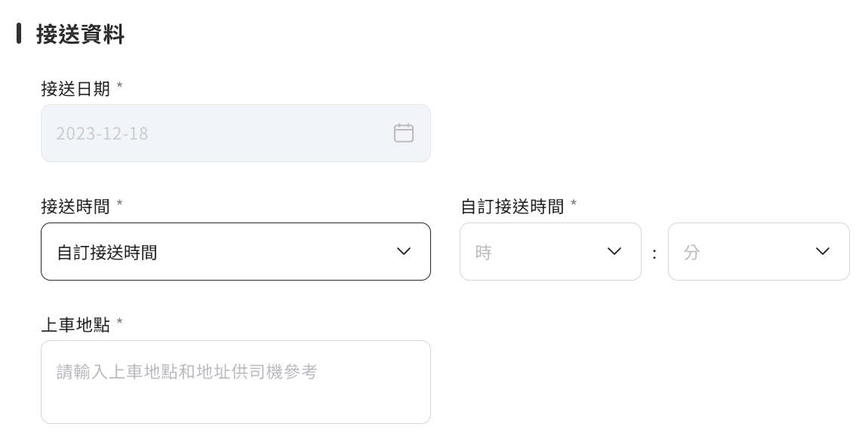Click the black bar marker beside 接送資料

19,33
